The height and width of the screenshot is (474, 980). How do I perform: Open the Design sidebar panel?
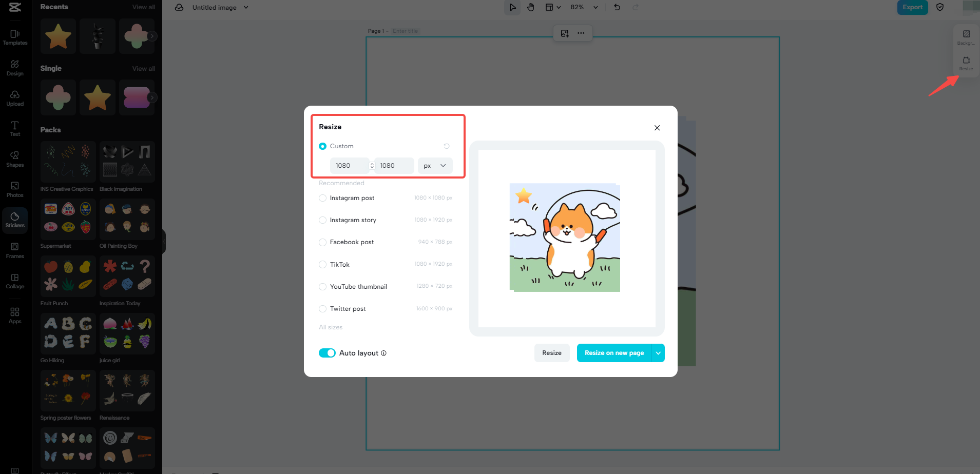pyautogui.click(x=15, y=68)
